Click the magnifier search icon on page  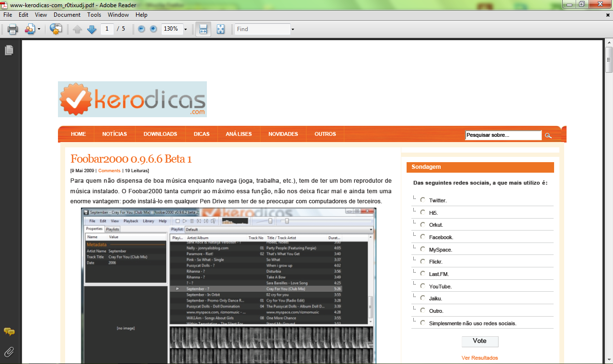548,136
